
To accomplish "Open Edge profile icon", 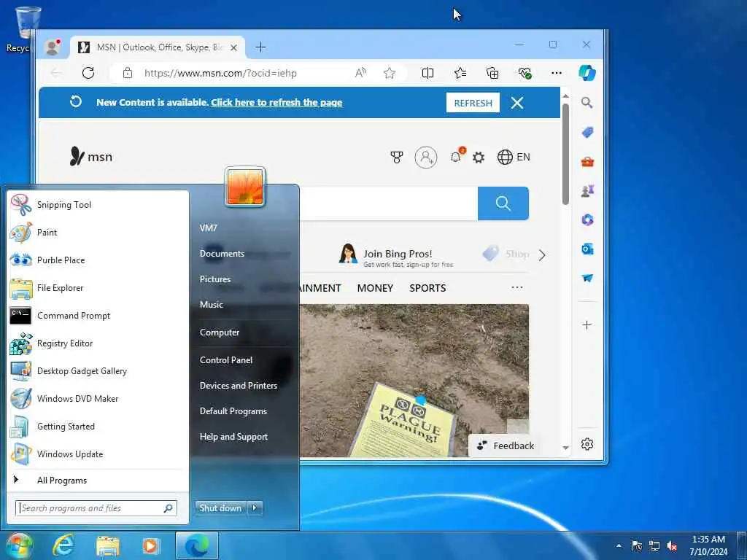I will [53, 47].
